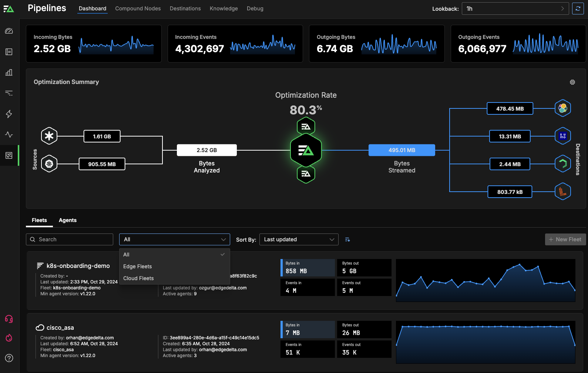Click the Kubernetes source icon
588x373 pixels.
click(49, 164)
